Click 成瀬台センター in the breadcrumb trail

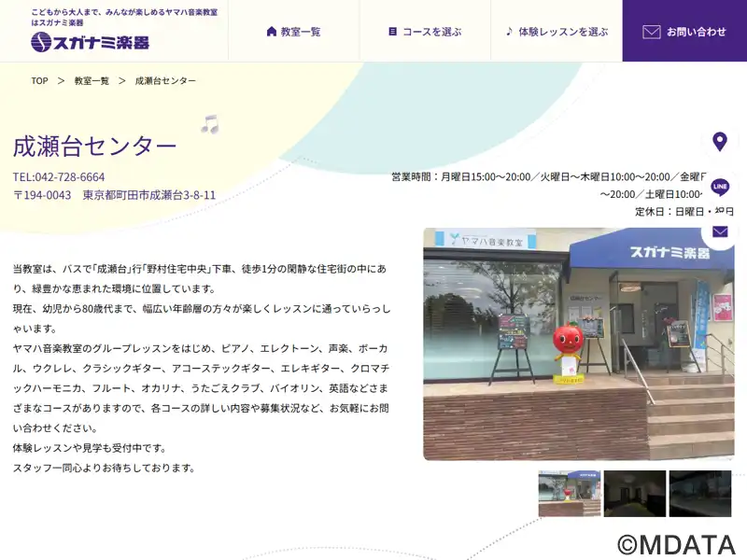pos(165,81)
